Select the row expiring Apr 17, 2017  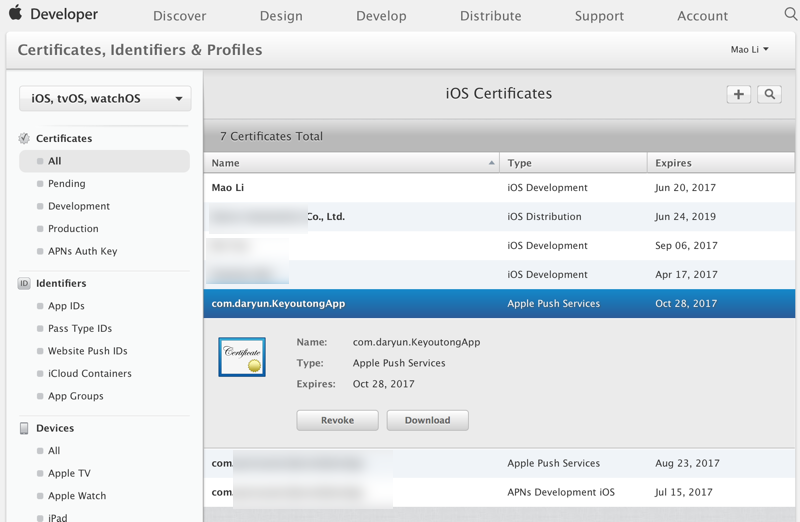coord(499,275)
